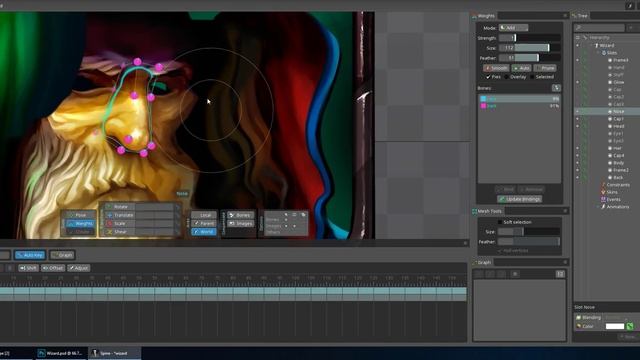Adjust the weights Strength slider

(529, 38)
